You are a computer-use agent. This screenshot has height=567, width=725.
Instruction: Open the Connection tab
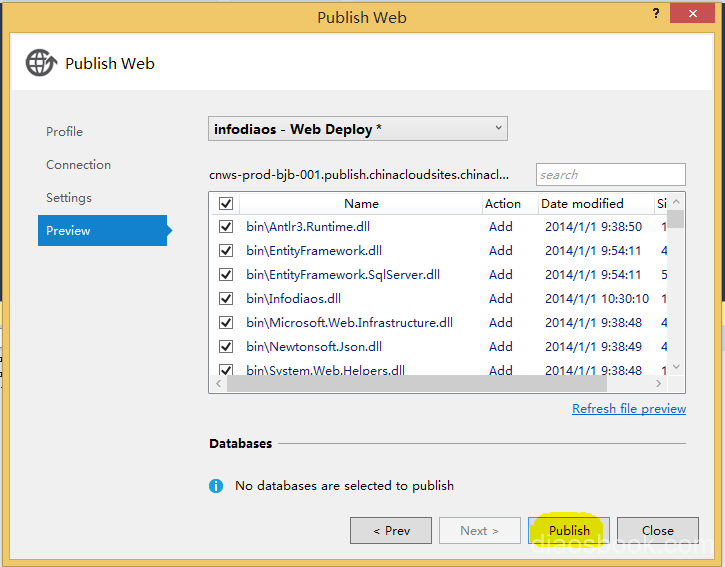79,165
